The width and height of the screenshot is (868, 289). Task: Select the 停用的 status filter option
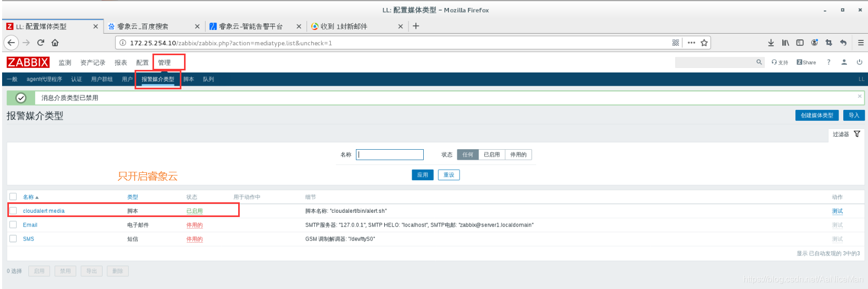click(x=518, y=154)
